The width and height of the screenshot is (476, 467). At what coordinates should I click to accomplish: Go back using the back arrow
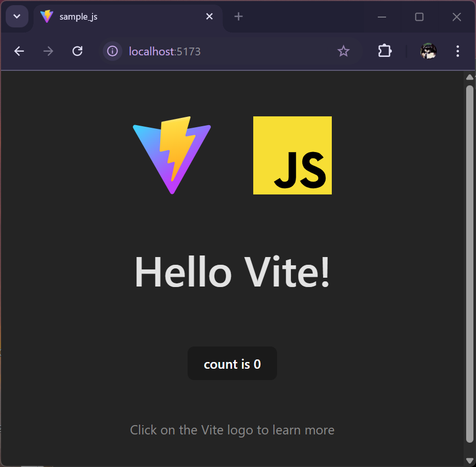coord(19,51)
